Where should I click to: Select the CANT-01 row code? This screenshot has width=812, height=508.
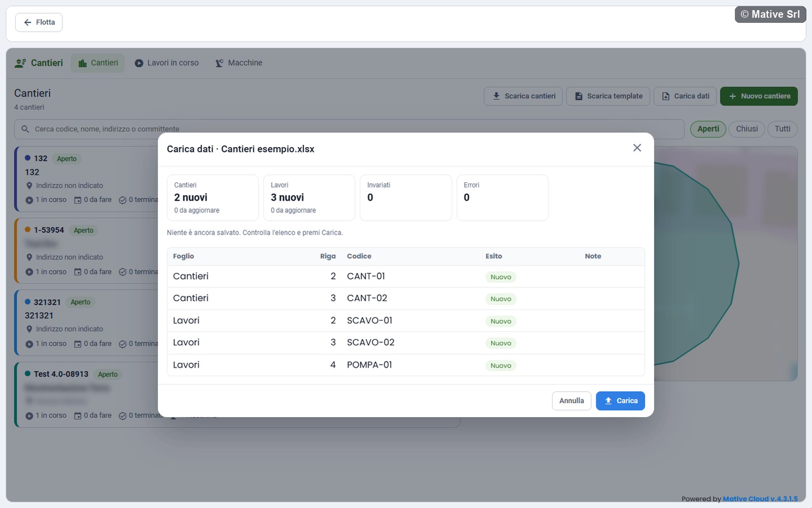366,276
